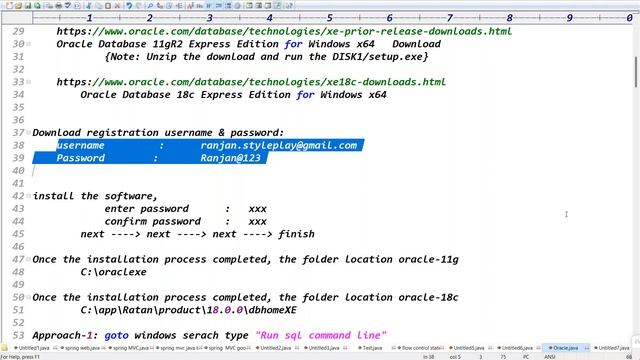Click the Cut scissors icon
640x360 pixels.
(89, 6)
